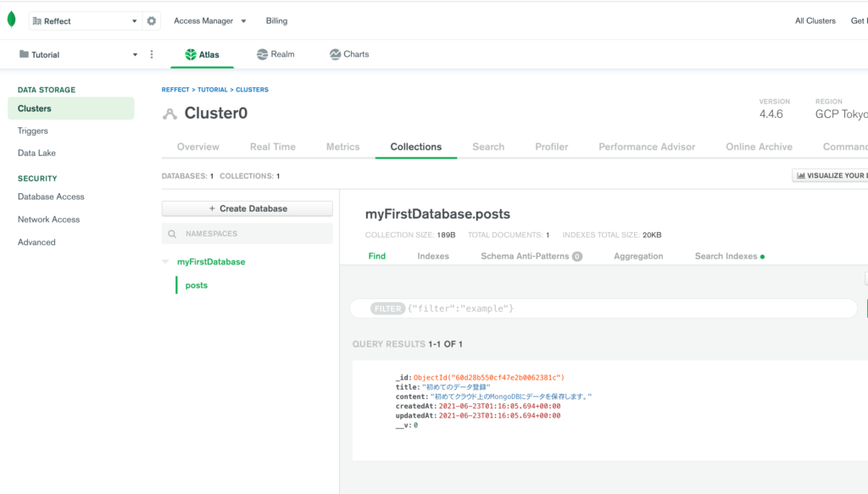This screenshot has width=868, height=494.
Task: Select Clusters in the sidebar
Action: pos(71,108)
